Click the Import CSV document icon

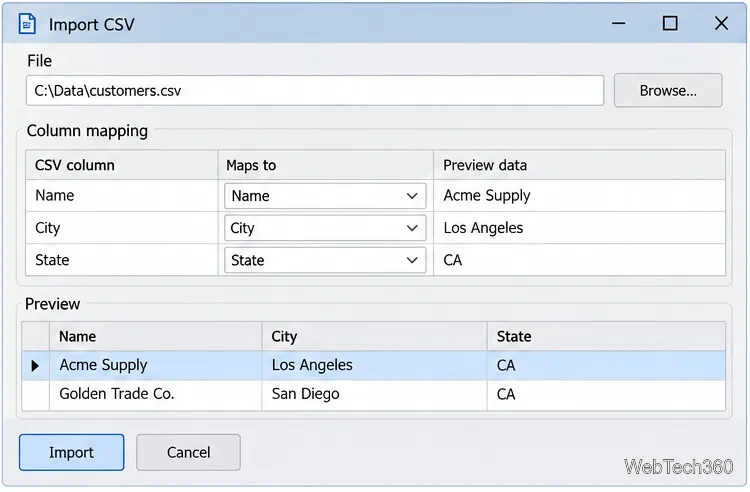[27, 24]
